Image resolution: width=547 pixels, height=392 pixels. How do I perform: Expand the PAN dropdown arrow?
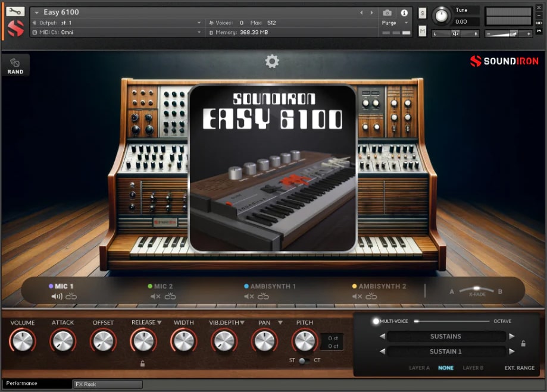point(280,322)
